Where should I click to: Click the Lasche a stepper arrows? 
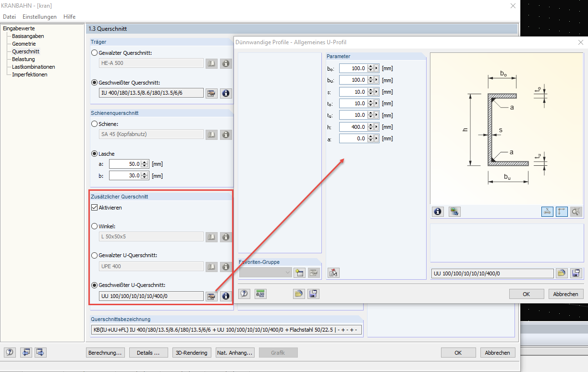(x=145, y=164)
